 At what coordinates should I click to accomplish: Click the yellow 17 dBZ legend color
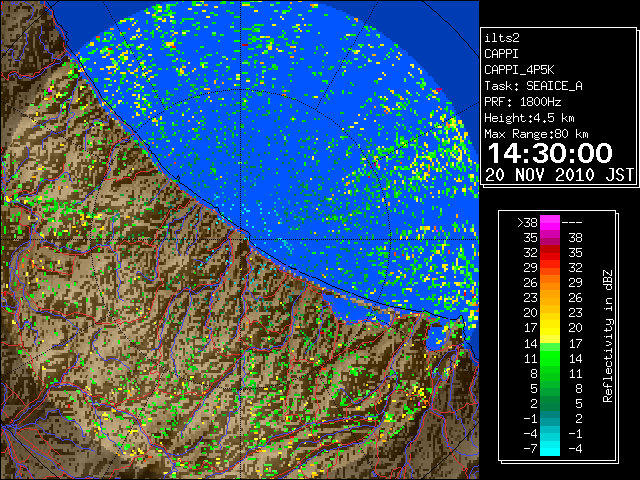(x=550, y=328)
